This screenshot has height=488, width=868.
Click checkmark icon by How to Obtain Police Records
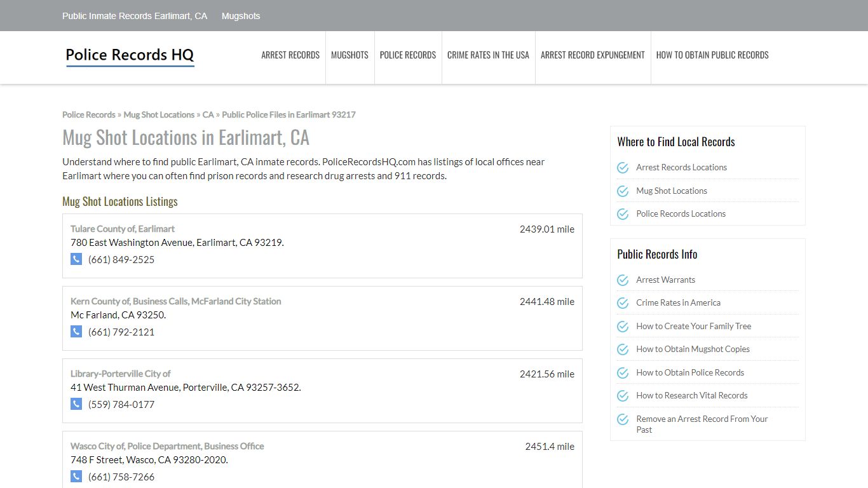pyautogui.click(x=623, y=373)
